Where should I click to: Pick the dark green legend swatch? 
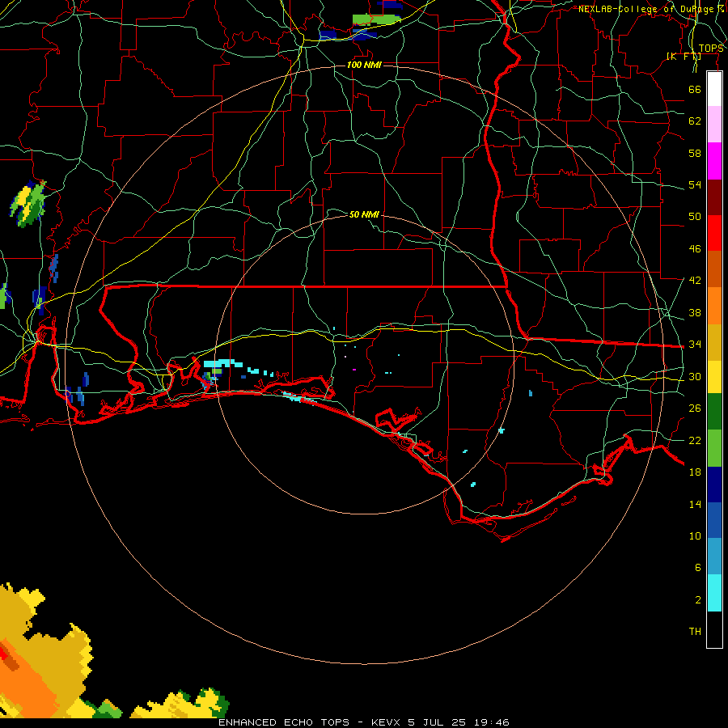coord(714,412)
